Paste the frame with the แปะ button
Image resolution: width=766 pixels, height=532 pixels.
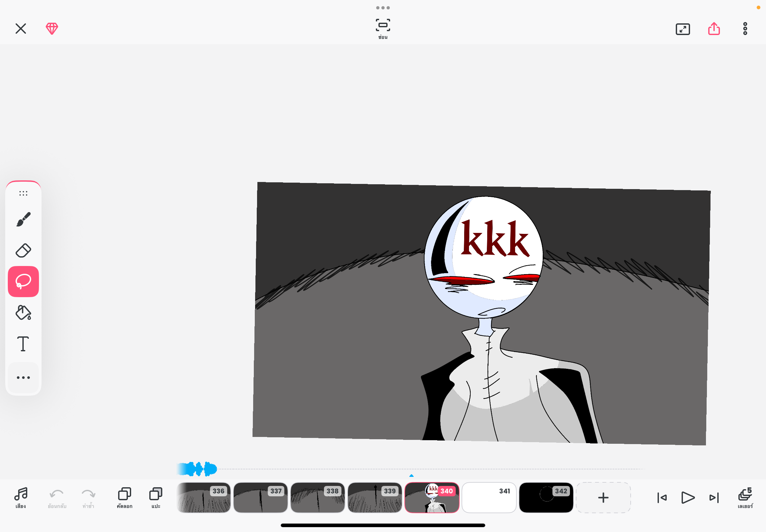point(156,498)
